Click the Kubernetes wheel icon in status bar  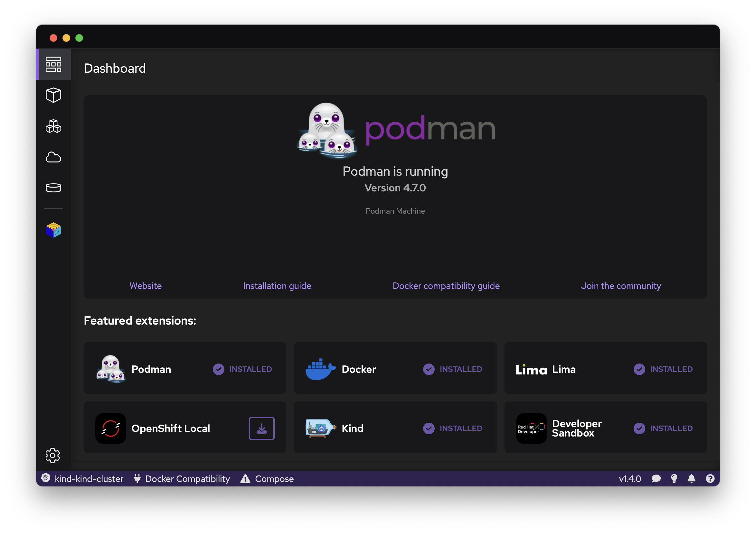(46, 478)
